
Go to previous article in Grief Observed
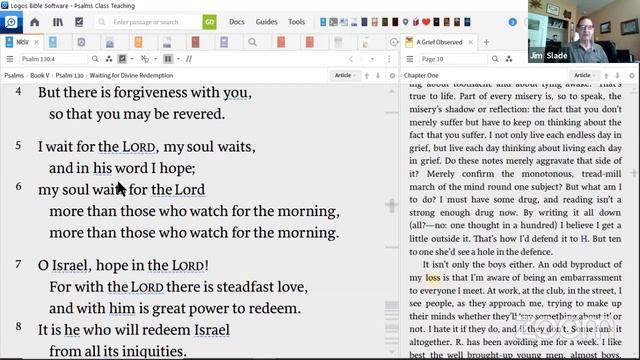click(x=606, y=76)
